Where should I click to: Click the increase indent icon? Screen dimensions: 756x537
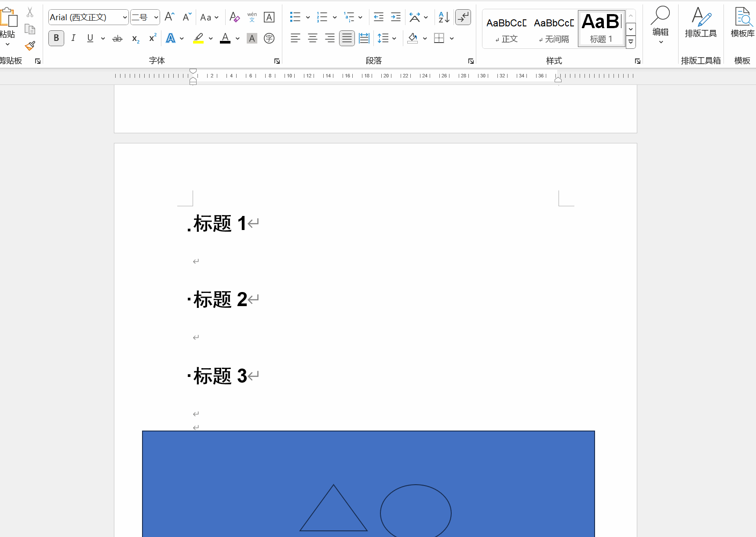point(396,17)
